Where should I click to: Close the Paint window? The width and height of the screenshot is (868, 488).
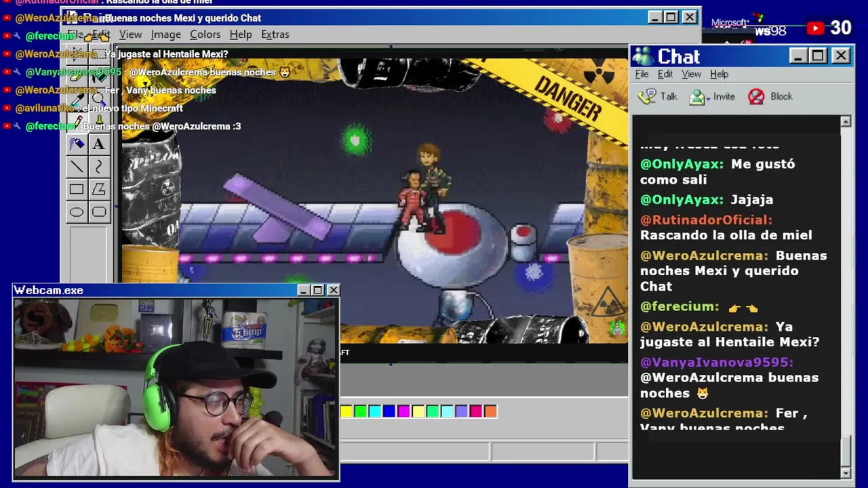click(689, 18)
